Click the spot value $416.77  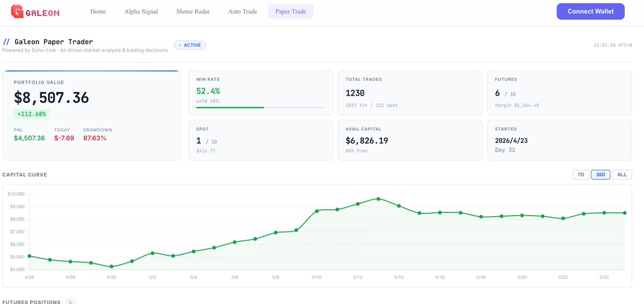(205, 151)
